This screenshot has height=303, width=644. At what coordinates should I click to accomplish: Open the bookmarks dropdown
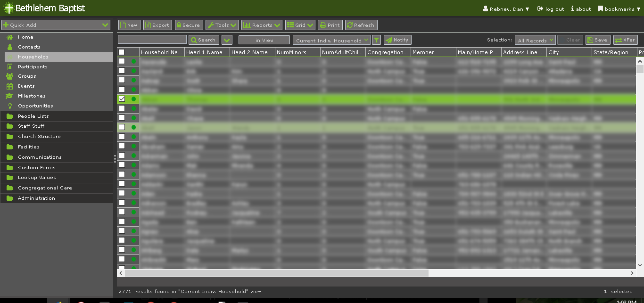point(619,8)
